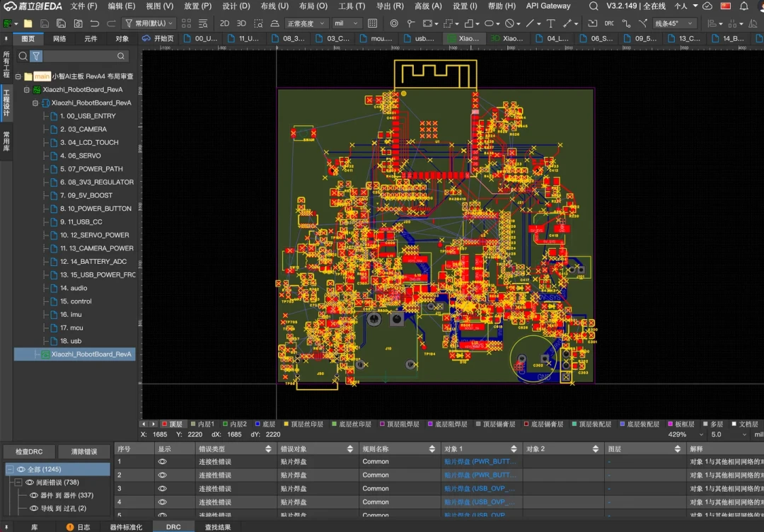The image size is (764, 532).
Task: Click the dimension measure tool icon
Action: click(567, 23)
